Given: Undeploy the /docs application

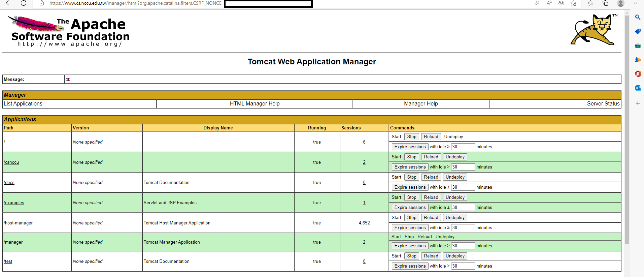Looking at the screenshot, I should pyautogui.click(x=455, y=177).
